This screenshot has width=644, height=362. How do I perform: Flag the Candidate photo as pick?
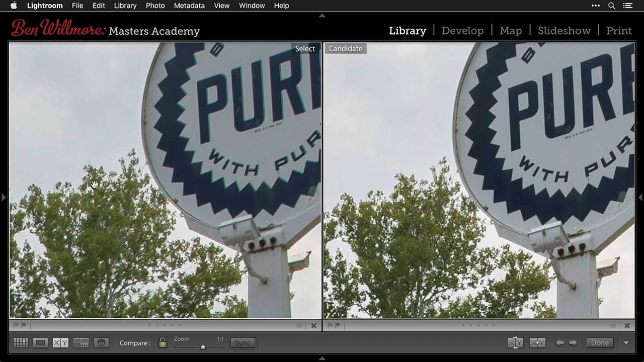coord(330,325)
